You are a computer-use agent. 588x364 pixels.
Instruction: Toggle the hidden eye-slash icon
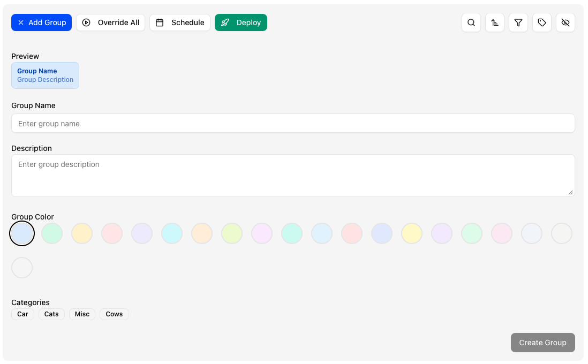[x=566, y=22]
